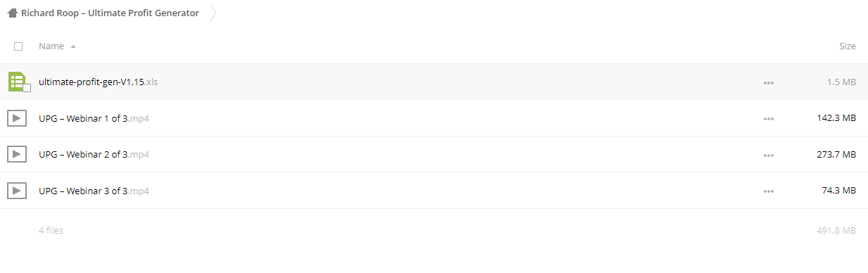This screenshot has height=273, width=868.
Task: Tick the select-all checkbox in header
Action: (x=18, y=46)
